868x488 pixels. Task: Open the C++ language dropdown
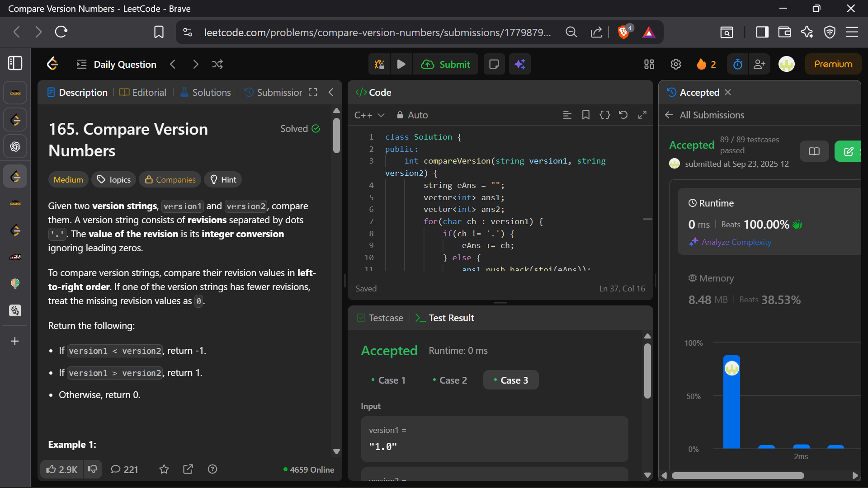point(369,115)
